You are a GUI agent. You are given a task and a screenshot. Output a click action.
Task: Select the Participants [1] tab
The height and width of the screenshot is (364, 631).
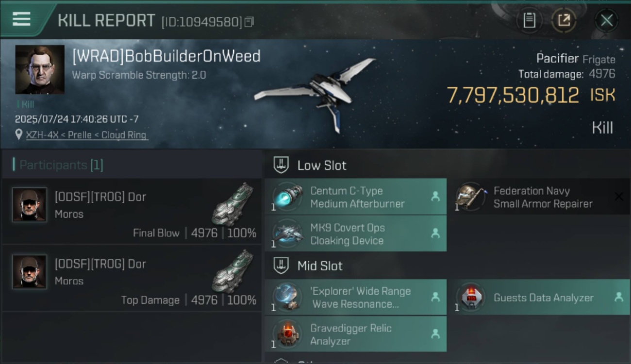[x=61, y=165]
